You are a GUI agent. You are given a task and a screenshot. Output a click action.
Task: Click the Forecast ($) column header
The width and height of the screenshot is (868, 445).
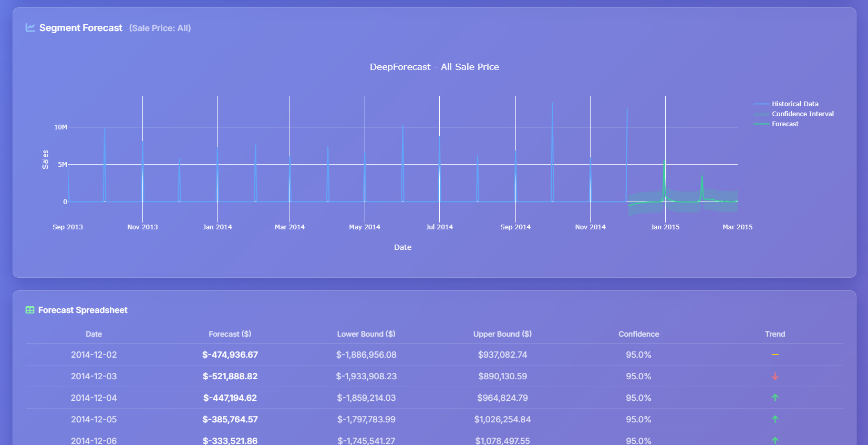coord(230,334)
